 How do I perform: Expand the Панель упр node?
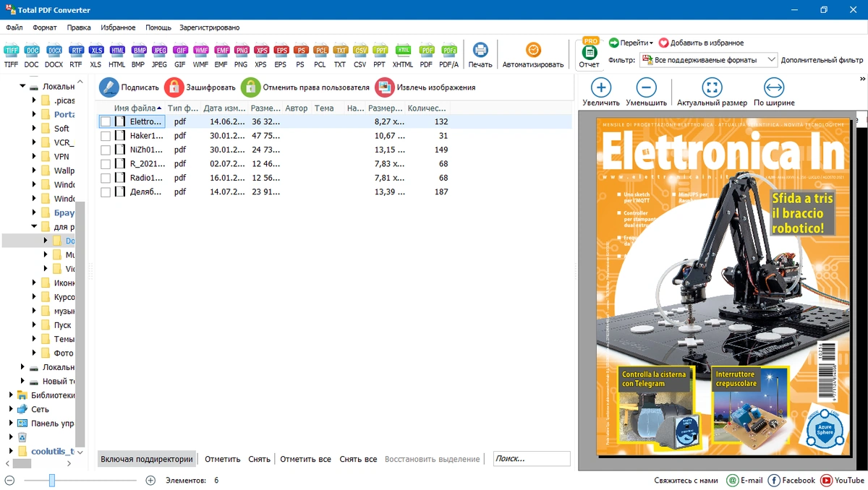click(11, 424)
